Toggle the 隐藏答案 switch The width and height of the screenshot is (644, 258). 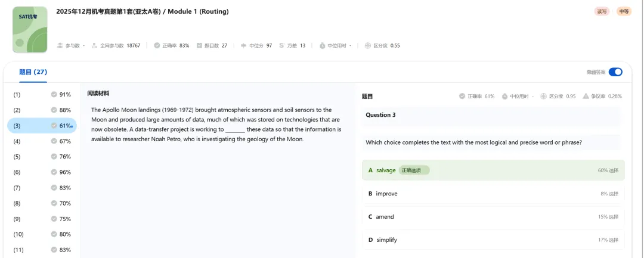(615, 72)
